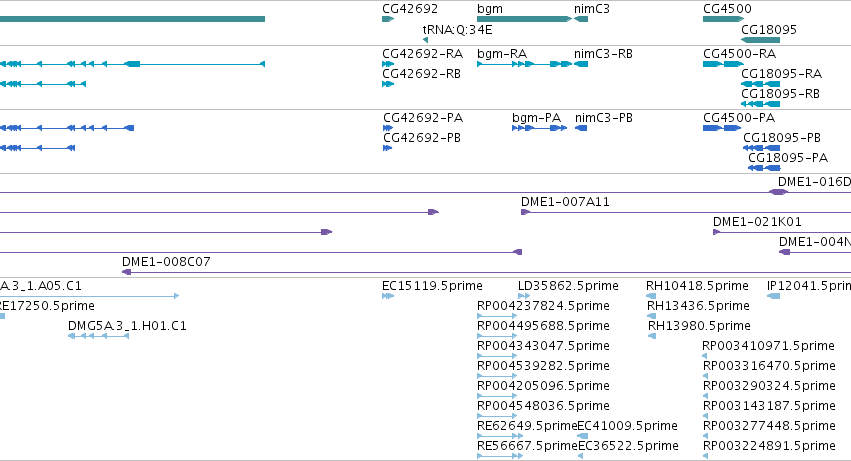Select EST RP003143187.5prime

[x=769, y=406]
